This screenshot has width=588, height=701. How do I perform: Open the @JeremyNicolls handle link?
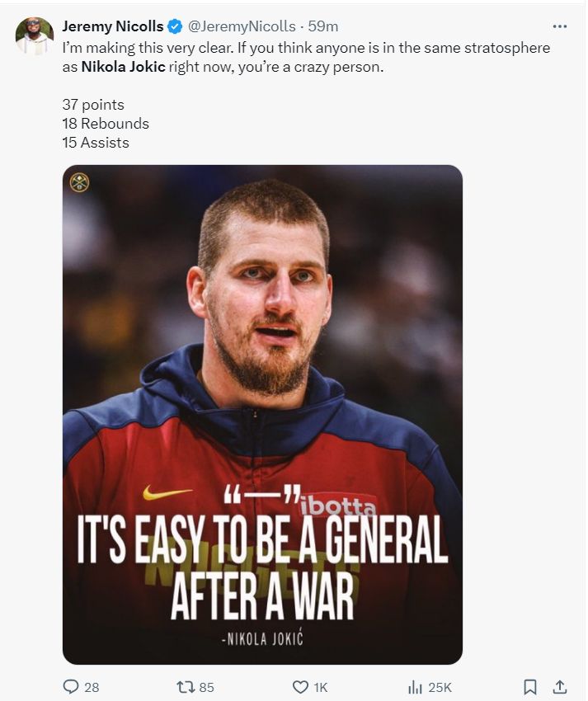coord(242,26)
